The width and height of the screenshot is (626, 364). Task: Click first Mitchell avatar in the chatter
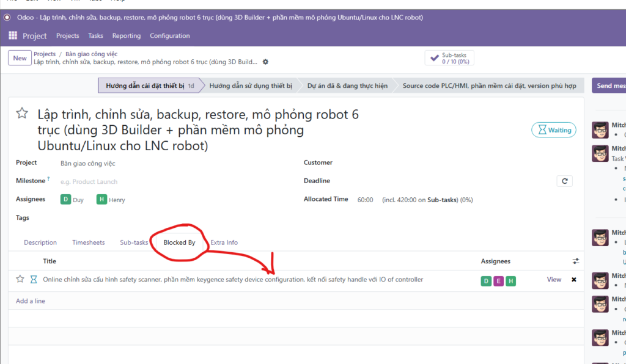[x=600, y=129]
